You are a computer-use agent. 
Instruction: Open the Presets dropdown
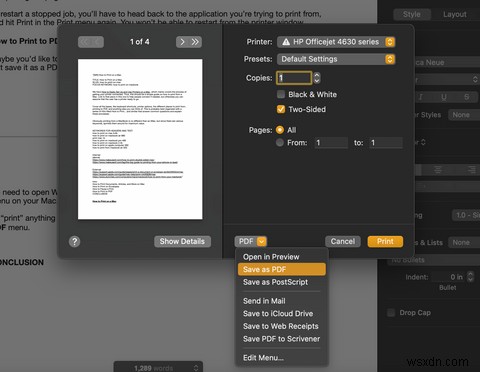coord(336,59)
